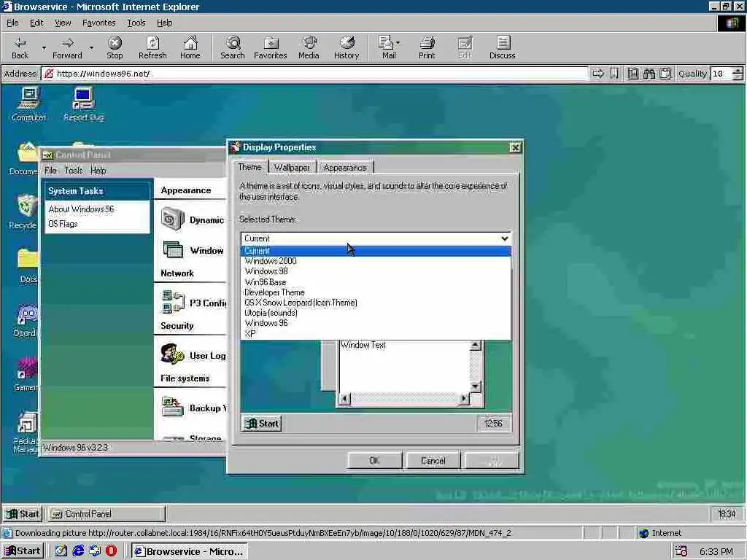Choose XP from theme list

click(x=376, y=333)
